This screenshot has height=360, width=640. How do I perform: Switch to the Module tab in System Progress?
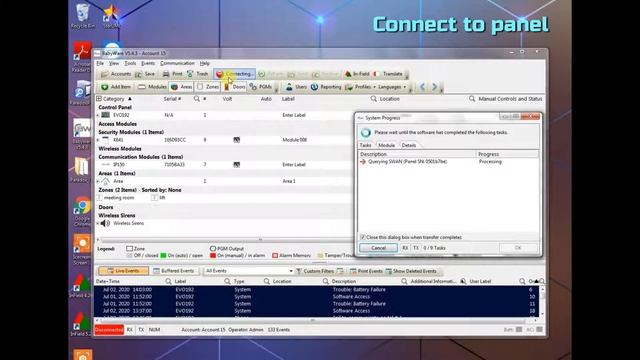click(387, 145)
